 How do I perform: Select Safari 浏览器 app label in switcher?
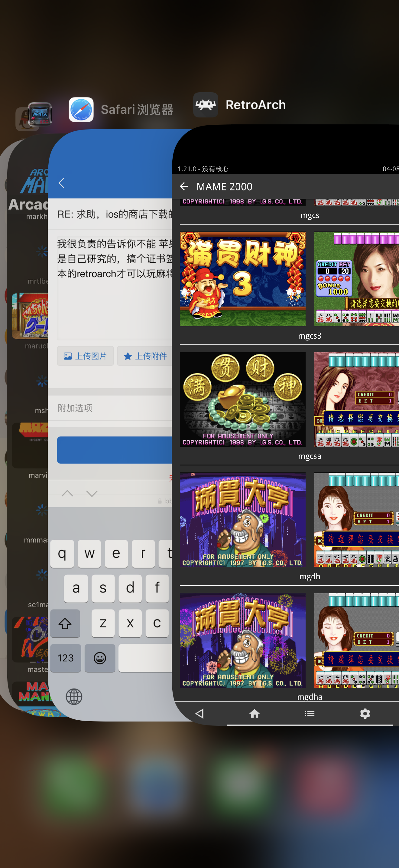click(137, 110)
